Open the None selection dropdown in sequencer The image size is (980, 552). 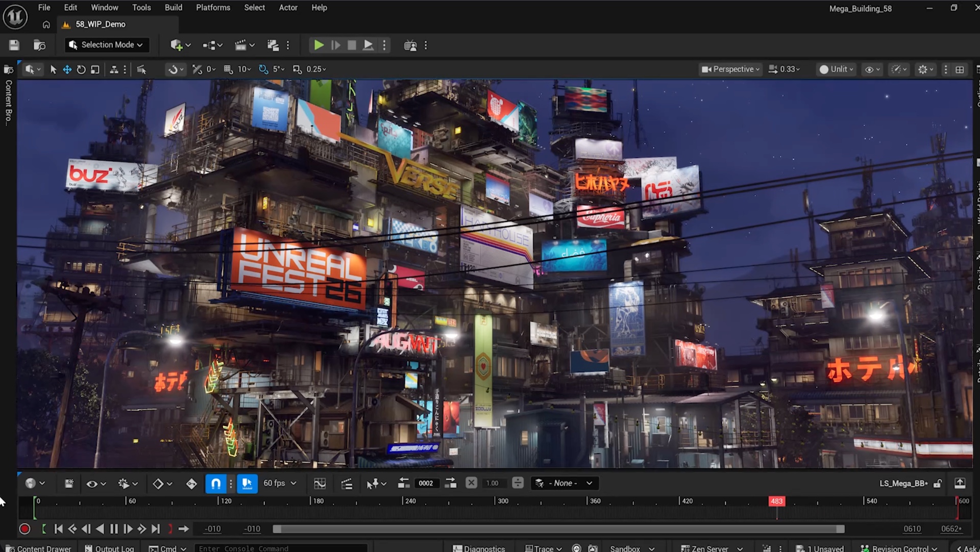[x=563, y=483]
